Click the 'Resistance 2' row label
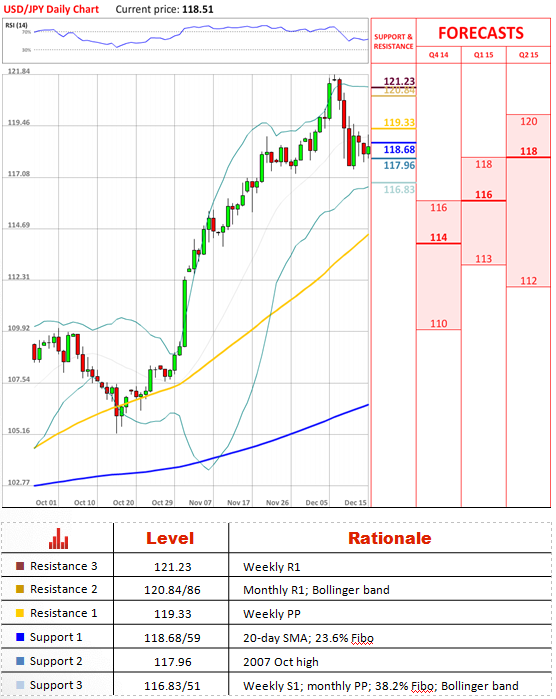556x699 pixels. 63,589
